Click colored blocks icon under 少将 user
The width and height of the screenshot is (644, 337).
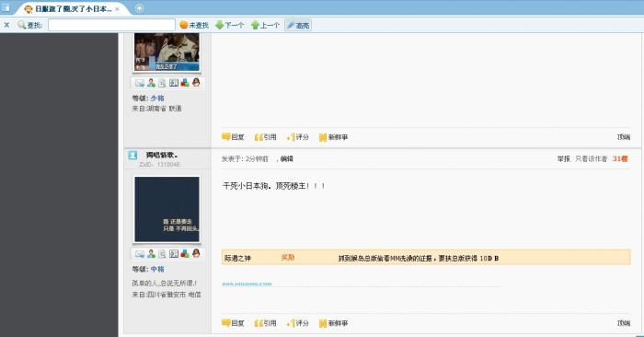[x=185, y=83]
